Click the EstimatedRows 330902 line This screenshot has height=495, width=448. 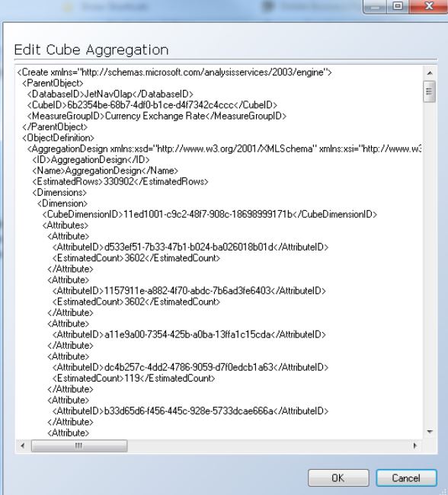click(x=120, y=181)
